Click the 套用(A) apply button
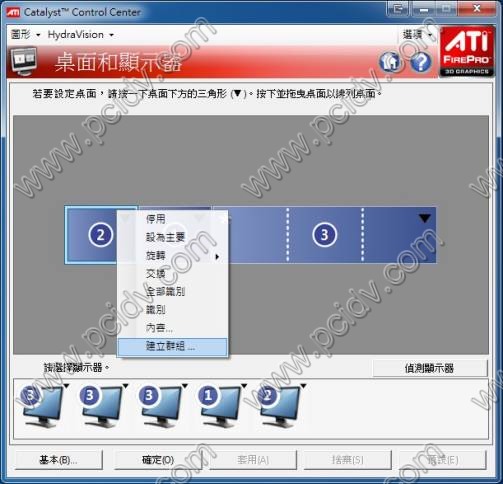This screenshot has width=503, height=484. (253, 460)
